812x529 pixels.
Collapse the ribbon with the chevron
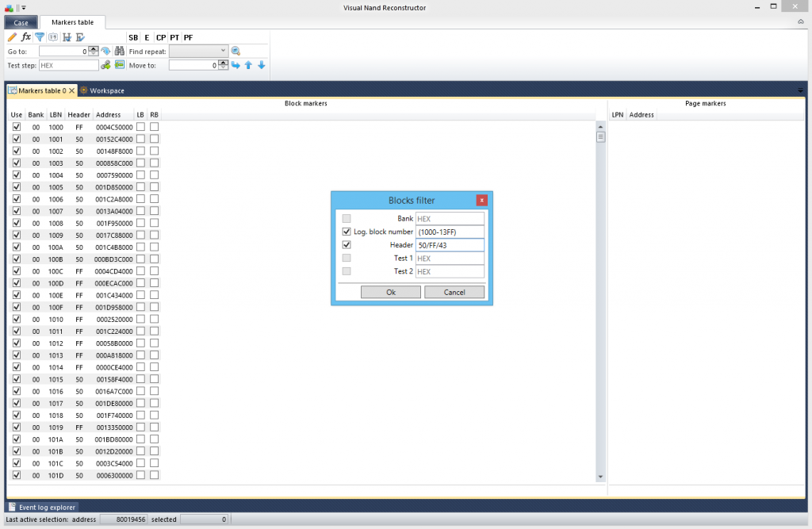point(801,21)
